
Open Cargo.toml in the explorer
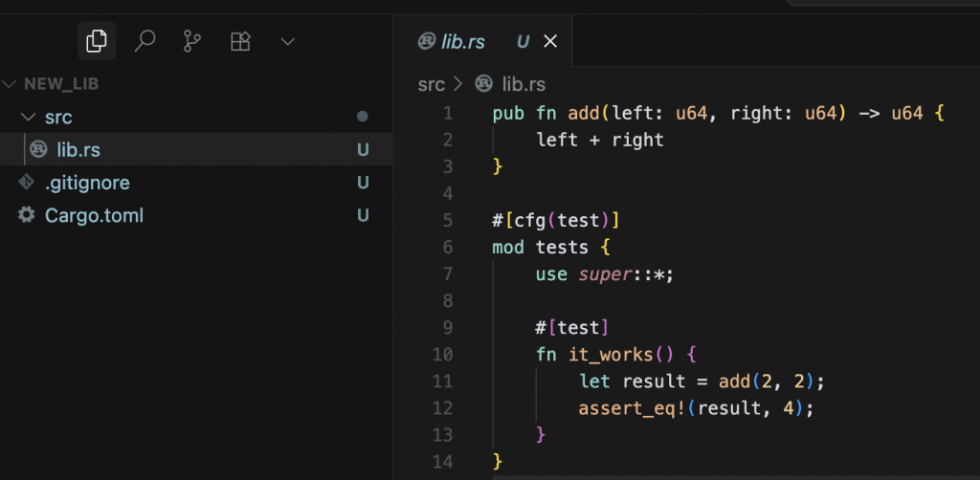point(94,215)
